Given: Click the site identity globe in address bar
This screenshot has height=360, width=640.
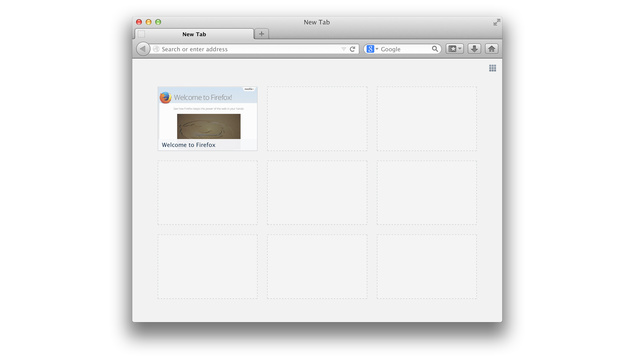Looking at the screenshot, I should pyautogui.click(x=156, y=49).
